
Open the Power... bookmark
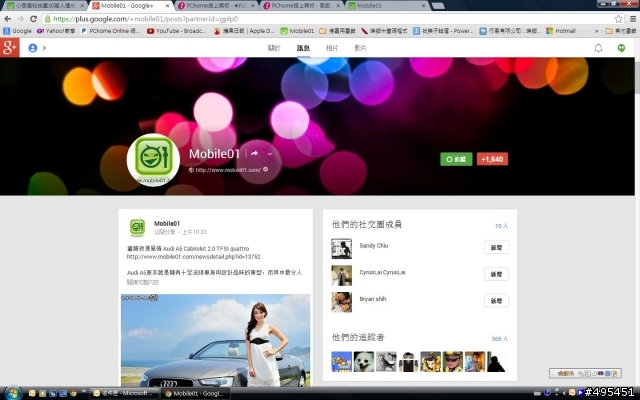pyautogui.click(x=443, y=31)
